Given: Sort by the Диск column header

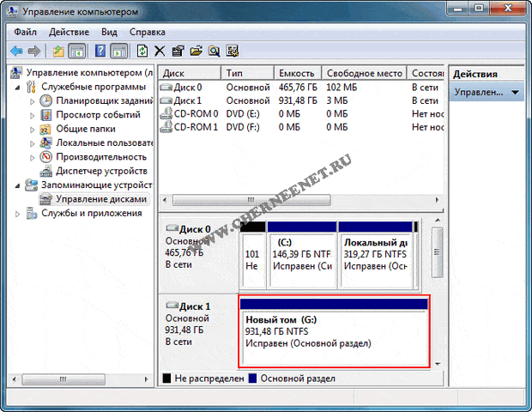Looking at the screenshot, I should pos(190,73).
